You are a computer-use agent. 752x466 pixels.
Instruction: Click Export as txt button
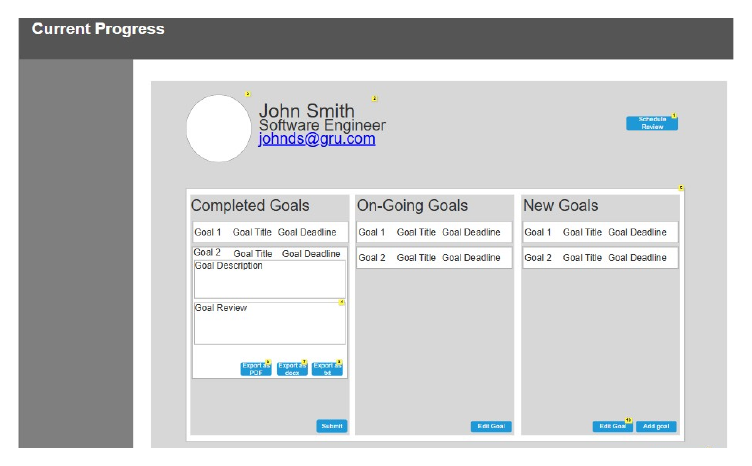point(327,369)
